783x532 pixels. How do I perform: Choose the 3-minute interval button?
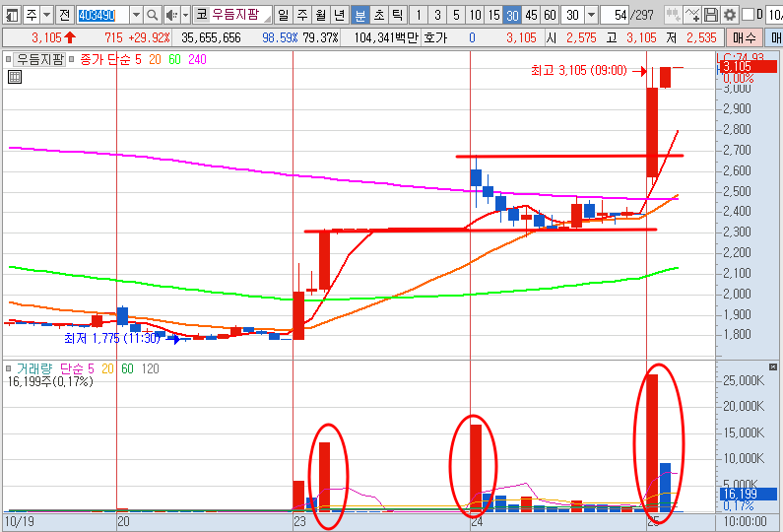point(437,15)
